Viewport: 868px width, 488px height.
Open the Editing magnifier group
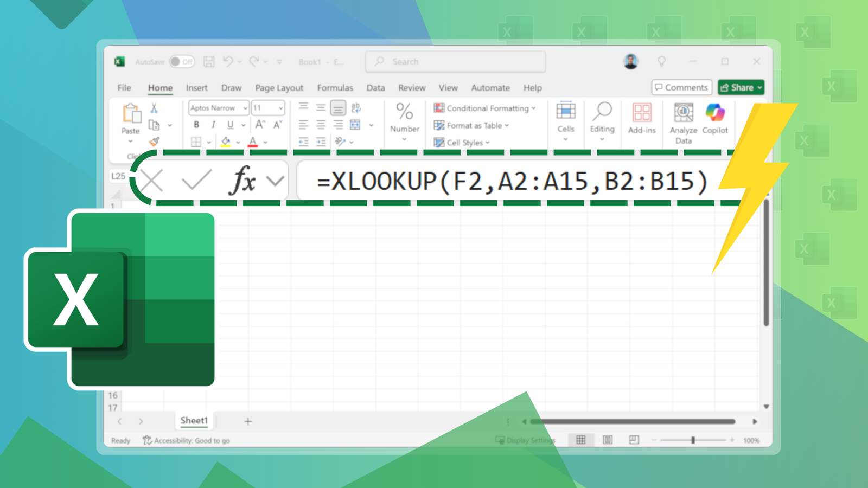(602, 111)
